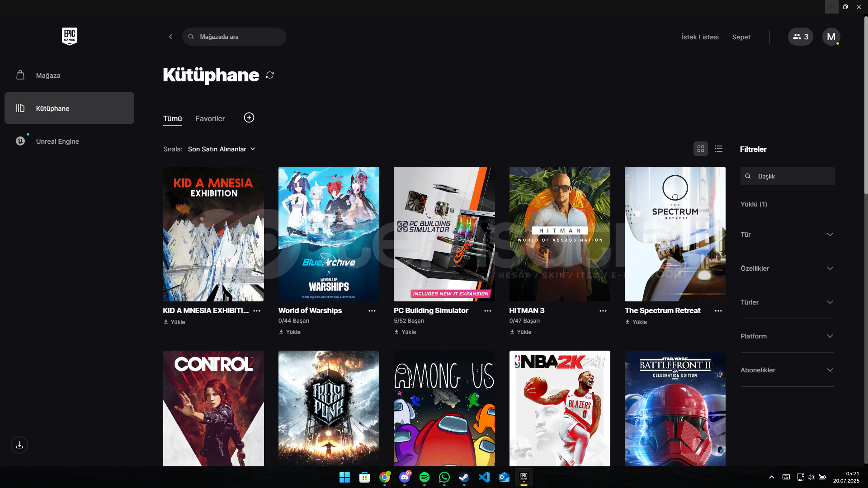Open the Frostpunk game cover
Viewport: 868px width, 488px height.
(329, 408)
